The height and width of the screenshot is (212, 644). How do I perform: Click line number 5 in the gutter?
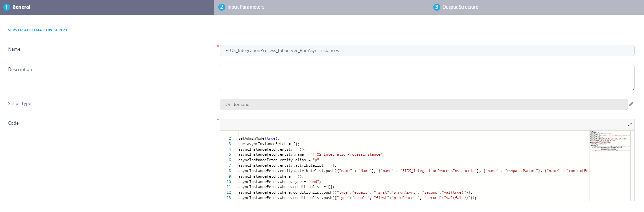pos(230,154)
